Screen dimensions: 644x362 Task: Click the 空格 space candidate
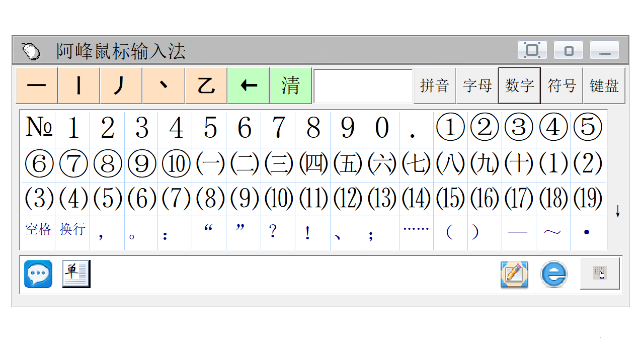coord(38,231)
